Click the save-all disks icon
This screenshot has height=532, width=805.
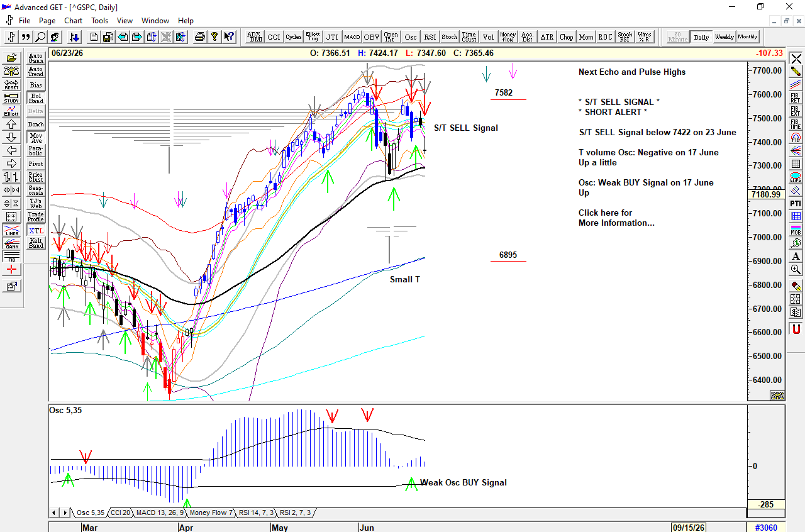[x=108, y=37]
